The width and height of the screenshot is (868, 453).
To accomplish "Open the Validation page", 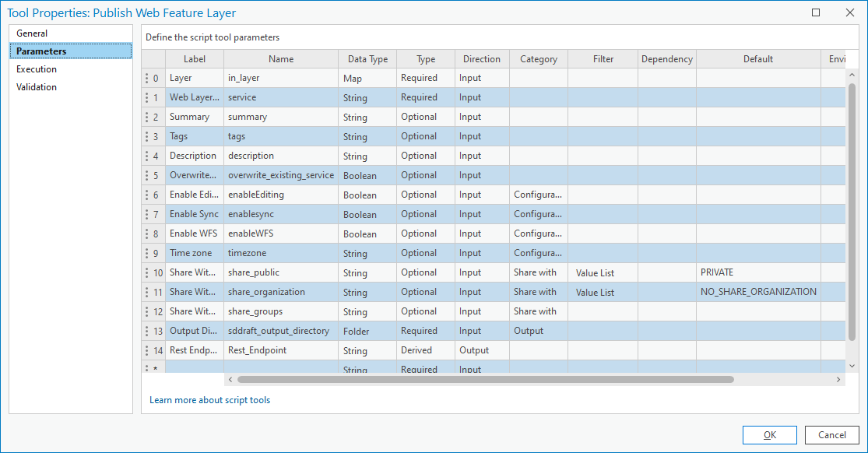I will [x=37, y=87].
